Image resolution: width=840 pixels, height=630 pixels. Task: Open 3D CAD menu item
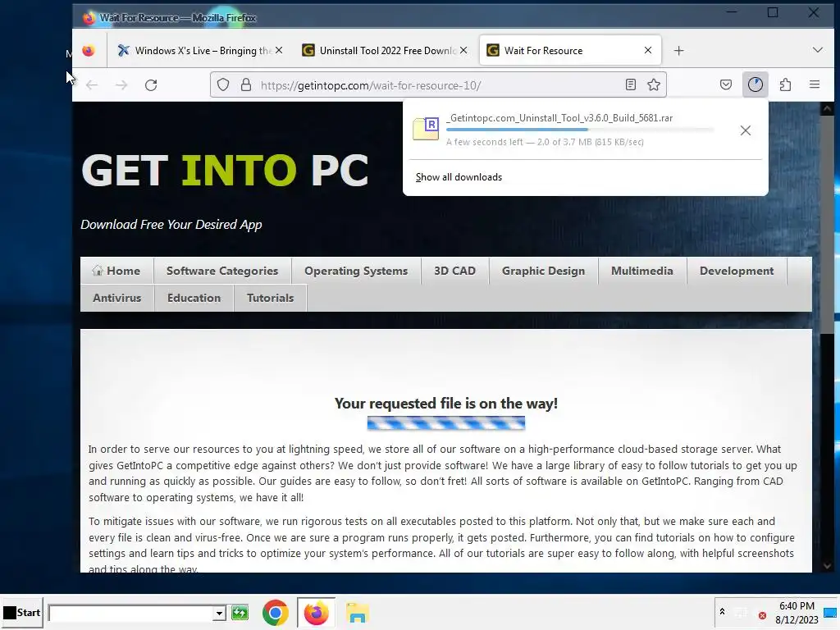tap(454, 271)
